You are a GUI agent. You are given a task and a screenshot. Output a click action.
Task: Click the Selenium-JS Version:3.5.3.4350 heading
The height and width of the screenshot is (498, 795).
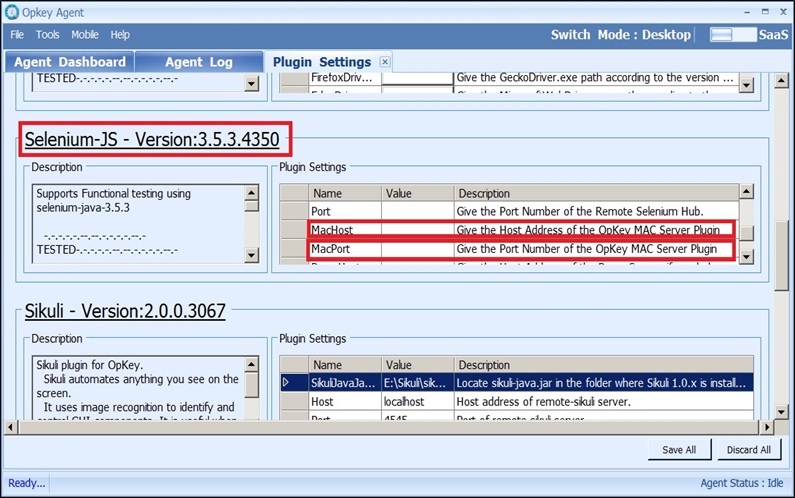click(x=152, y=139)
